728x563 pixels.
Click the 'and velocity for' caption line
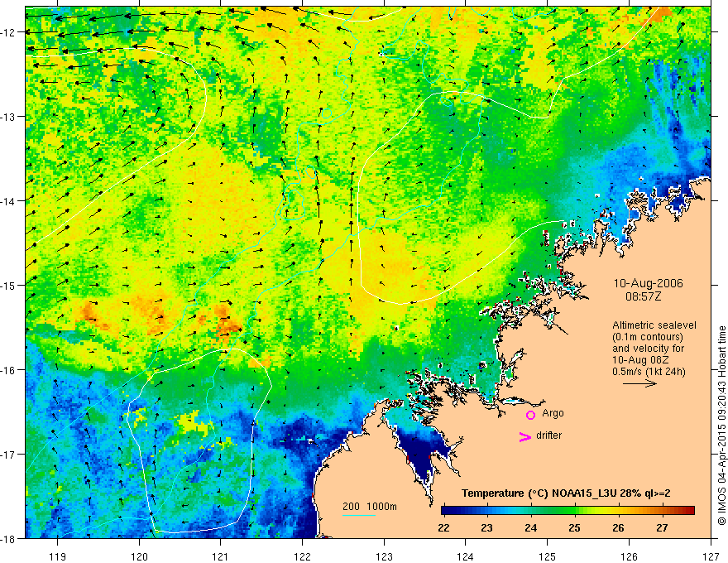648,349
